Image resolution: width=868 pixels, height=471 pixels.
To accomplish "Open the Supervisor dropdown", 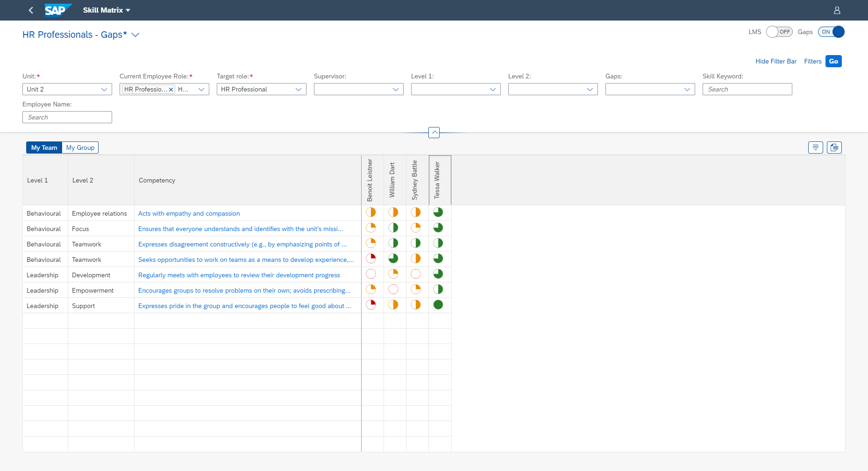I will point(395,89).
